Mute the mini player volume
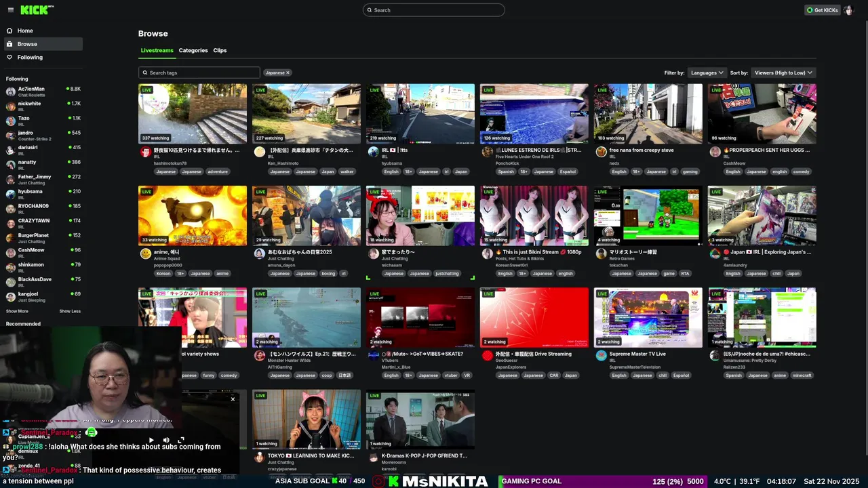 click(x=166, y=440)
